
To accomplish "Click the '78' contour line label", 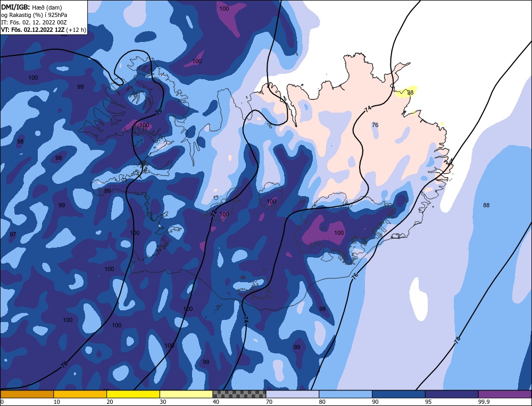I will (x=458, y=340).
